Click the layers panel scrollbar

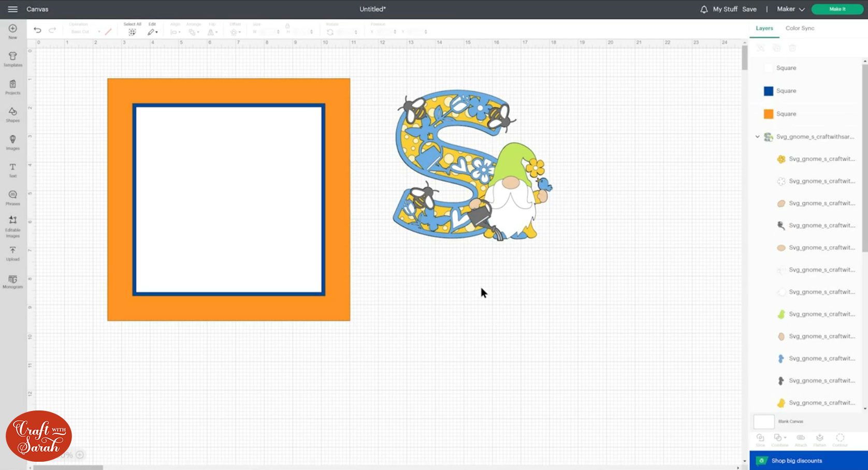point(864,158)
